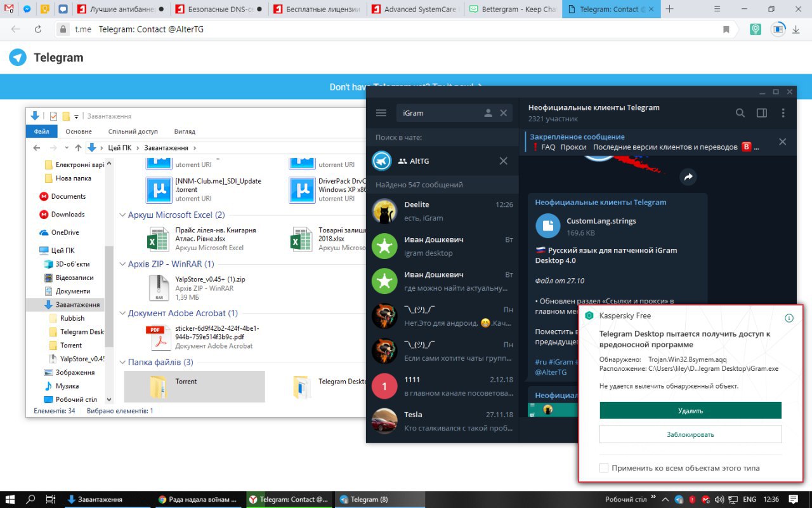
Task: Go back in the browser
Action: 16,29
